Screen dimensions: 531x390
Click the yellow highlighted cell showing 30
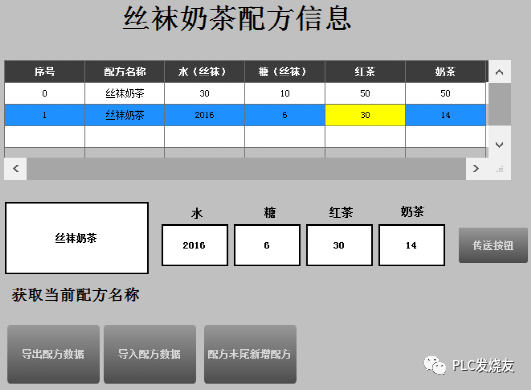pos(365,115)
